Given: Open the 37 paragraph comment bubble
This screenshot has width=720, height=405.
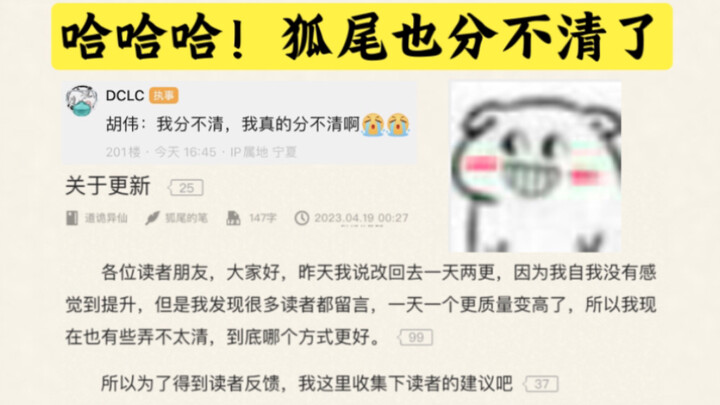Looking at the screenshot, I should (x=541, y=384).
